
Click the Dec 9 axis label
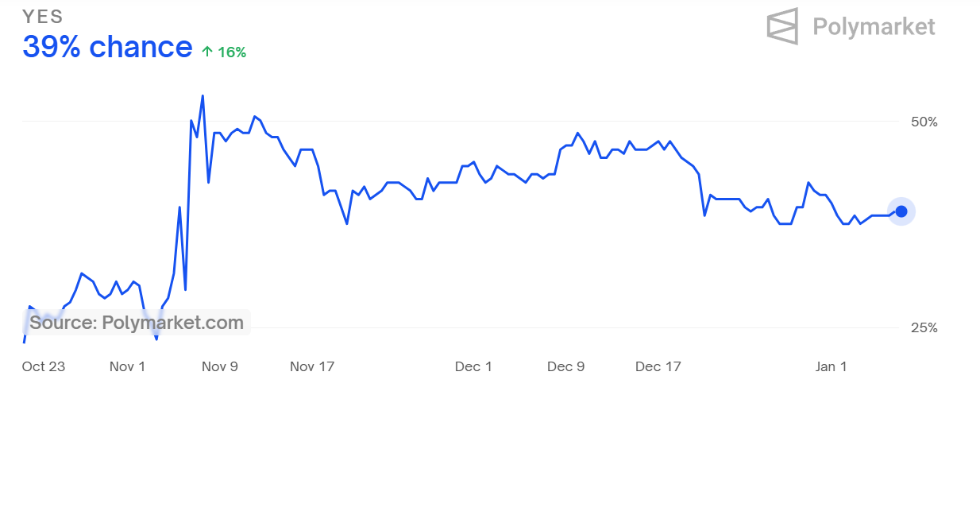click(x=565, y=366)
